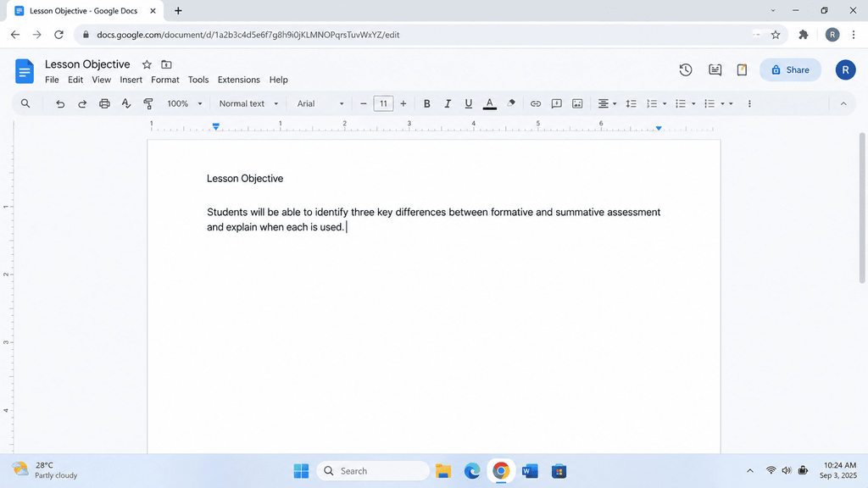Apply a numbered list to the paragraph

point(652,103)
